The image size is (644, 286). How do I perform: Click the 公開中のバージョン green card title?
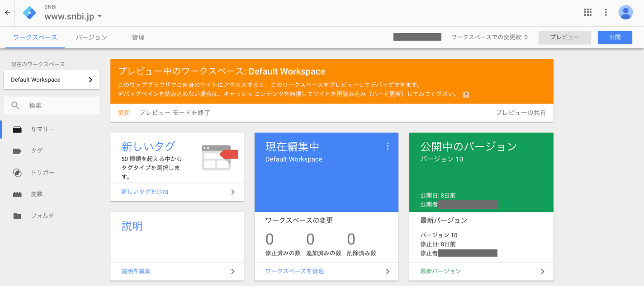(x=469, y=146)
